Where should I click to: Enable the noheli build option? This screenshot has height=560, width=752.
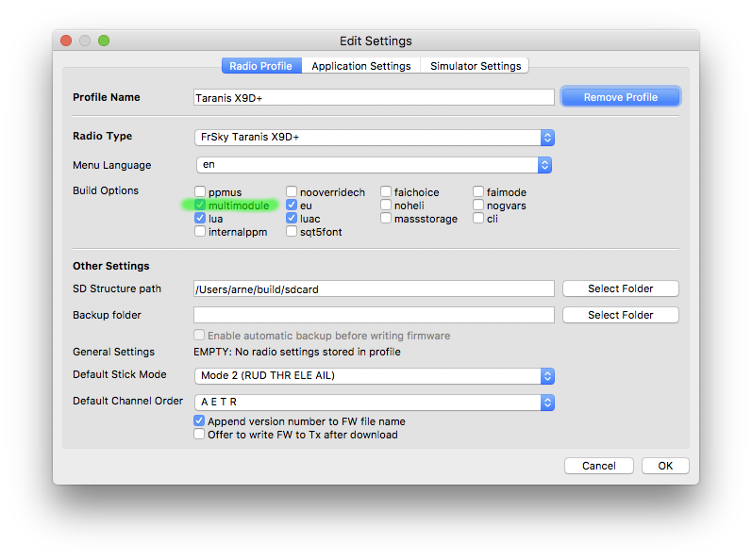coord(387,206)
